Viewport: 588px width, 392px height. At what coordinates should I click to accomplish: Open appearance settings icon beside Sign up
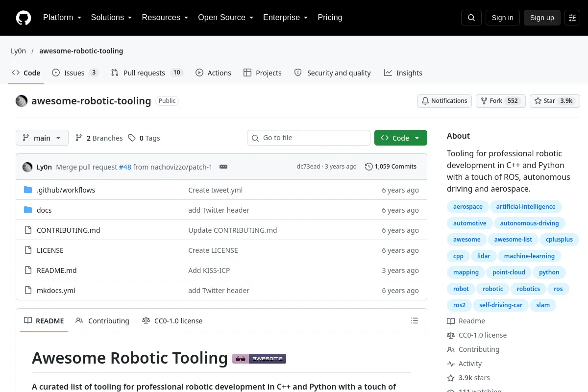(x=572, y=18)
